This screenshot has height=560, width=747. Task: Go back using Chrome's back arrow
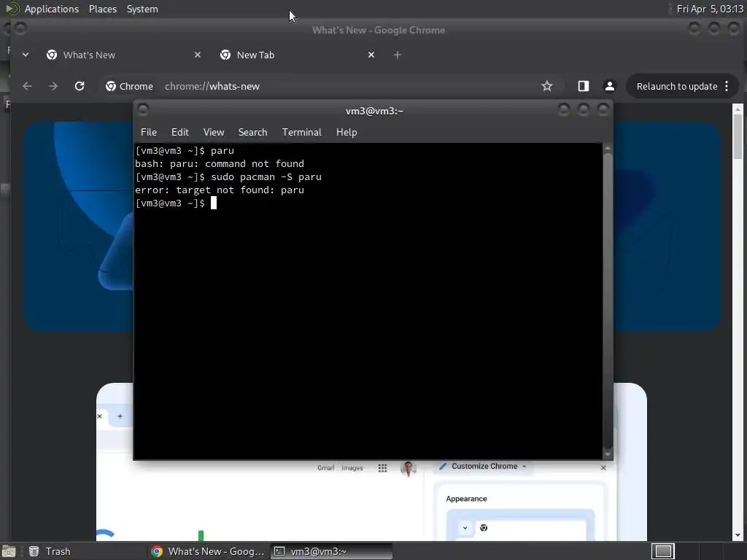[x=27, y=86]
